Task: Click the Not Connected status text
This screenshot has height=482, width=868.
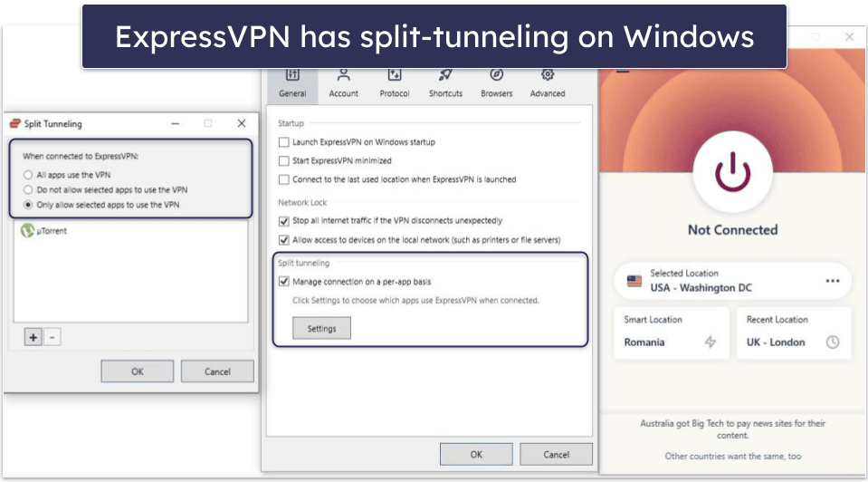Action: pos(732,230)
